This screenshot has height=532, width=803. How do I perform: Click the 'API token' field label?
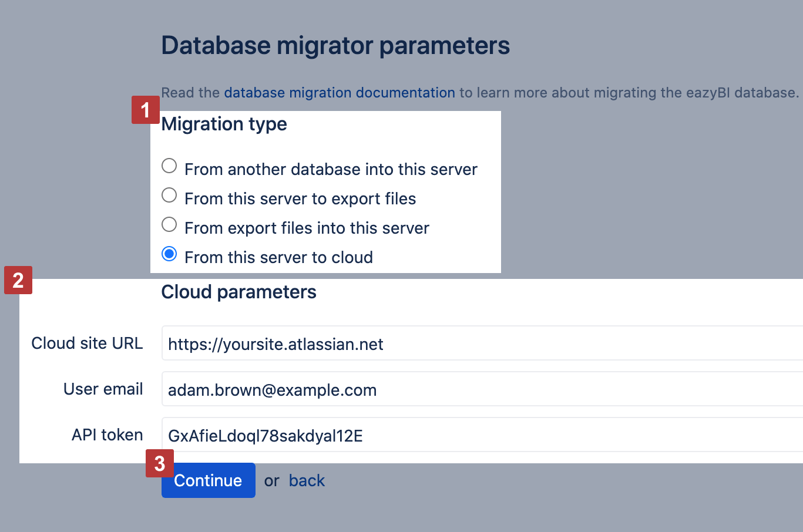click(107, 435)
